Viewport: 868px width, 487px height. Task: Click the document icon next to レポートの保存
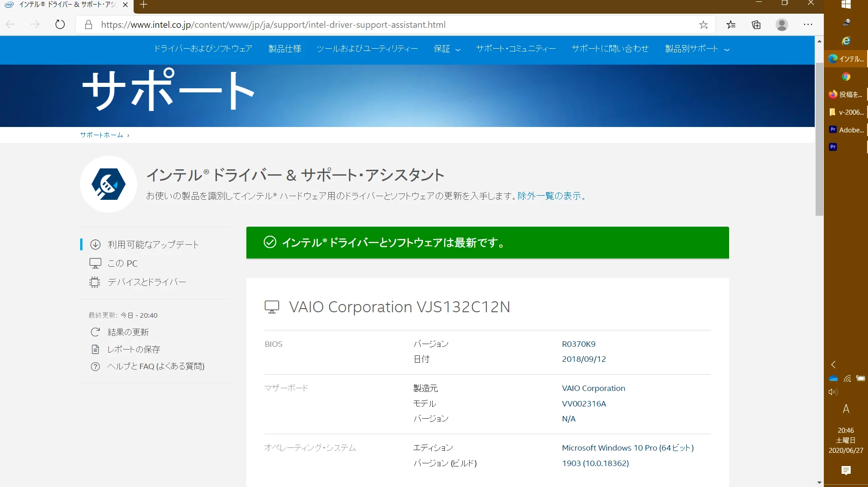point(95,350)
